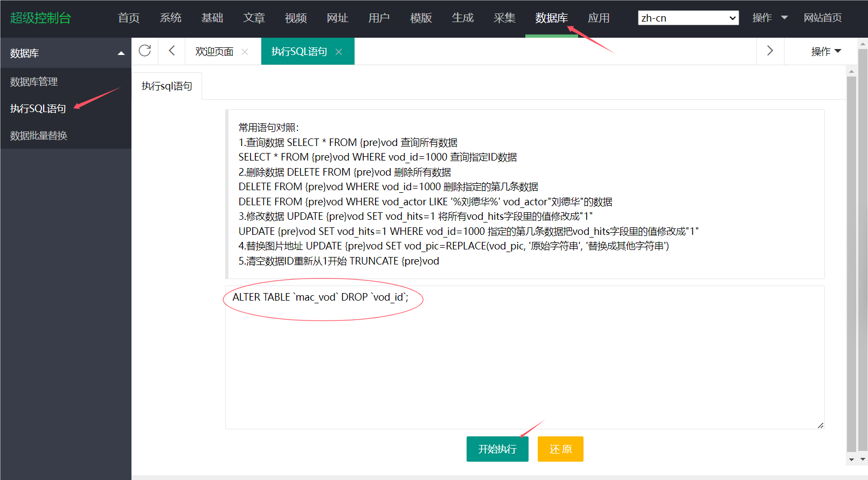Collapse the 数据库 sidebar section
Screen dimensions: 868x480
121,53
